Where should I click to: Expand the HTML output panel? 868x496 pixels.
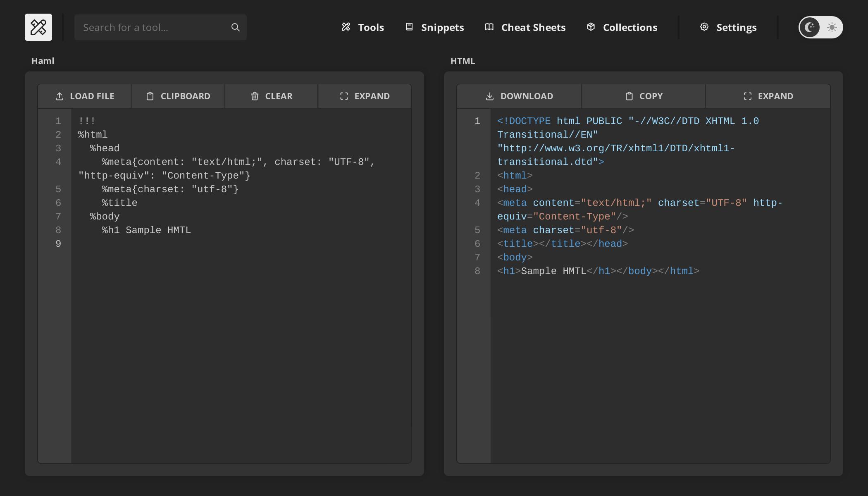[768, 96]
